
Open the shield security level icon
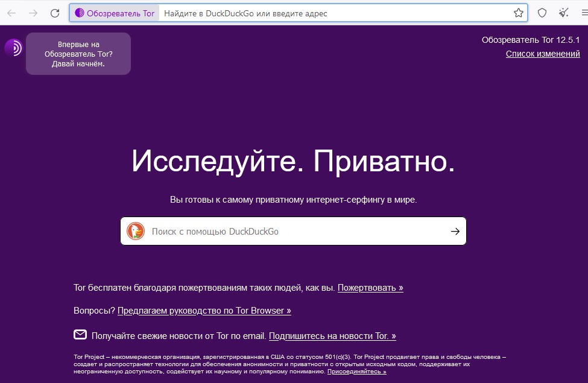[x=542, y=13]
